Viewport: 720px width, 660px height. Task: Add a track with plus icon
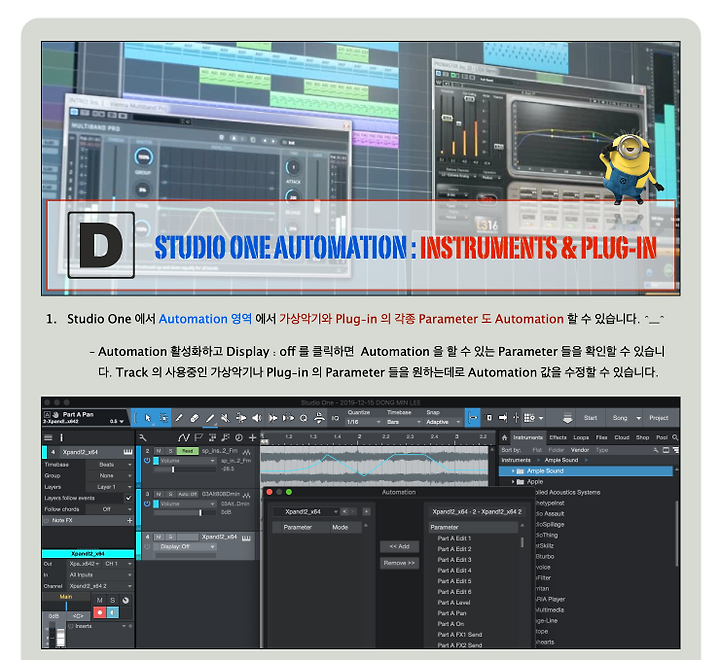252,438
